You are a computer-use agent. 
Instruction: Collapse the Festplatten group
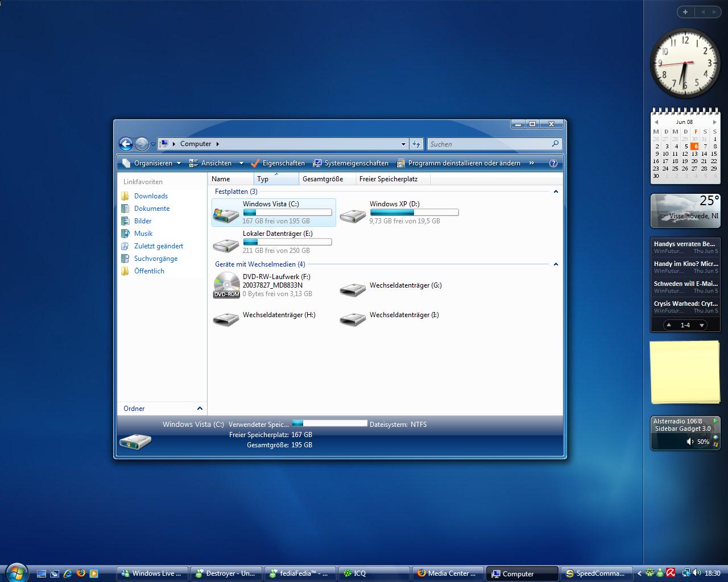click(556, 192)
